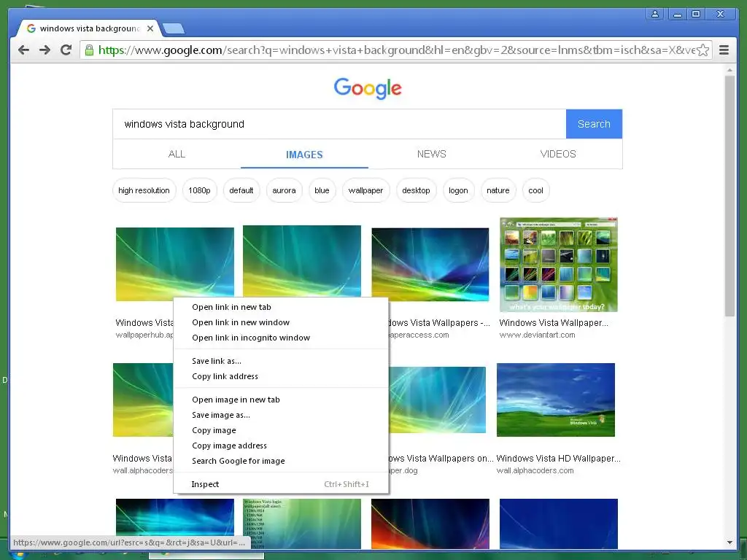Open the wall.alphacoders aurora thumbnail behind the menu
This screenshot has width=747, height=560.
point(143,400)
